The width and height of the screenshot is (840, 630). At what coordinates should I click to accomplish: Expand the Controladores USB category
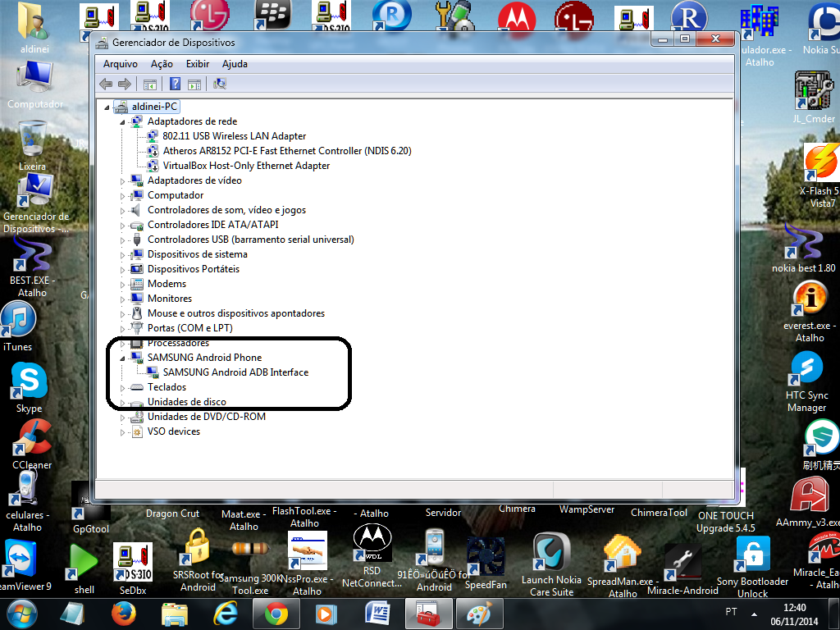[x=122, y=240]
